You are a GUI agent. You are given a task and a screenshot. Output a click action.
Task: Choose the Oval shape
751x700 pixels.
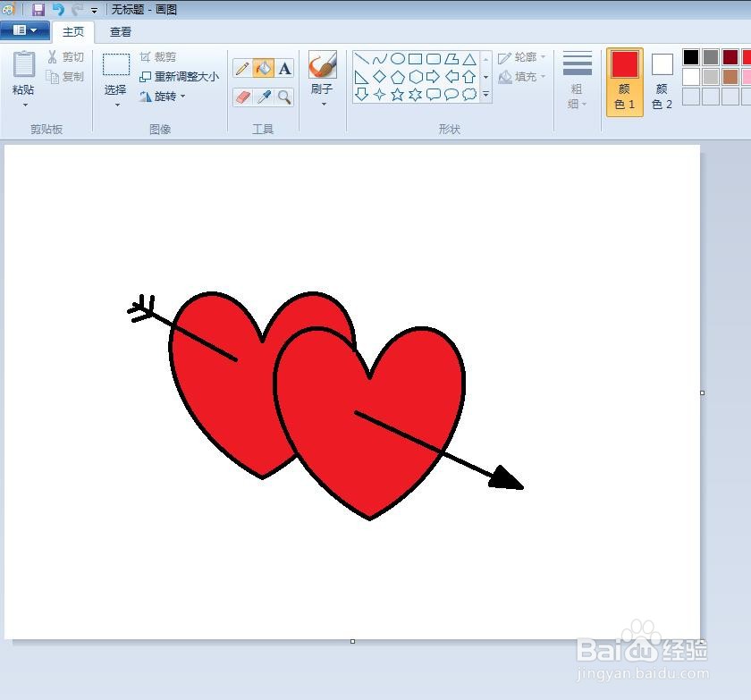click(x=398, y=59)
